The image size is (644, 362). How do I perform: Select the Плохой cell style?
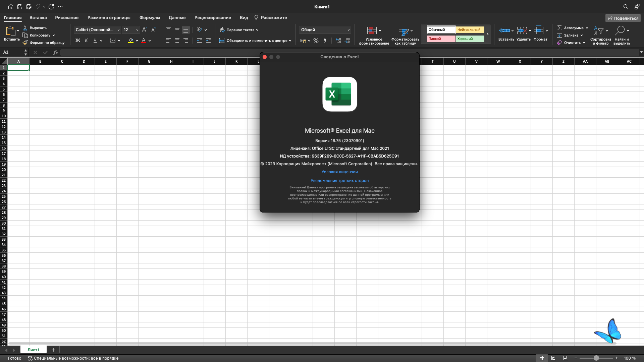441,39
